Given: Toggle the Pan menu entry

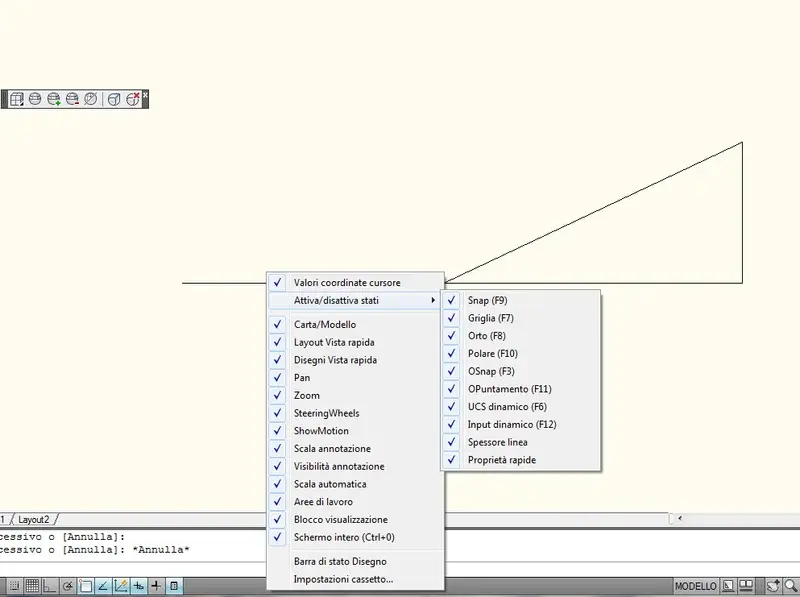Looking at the screenshot, I should coord(356,378).
